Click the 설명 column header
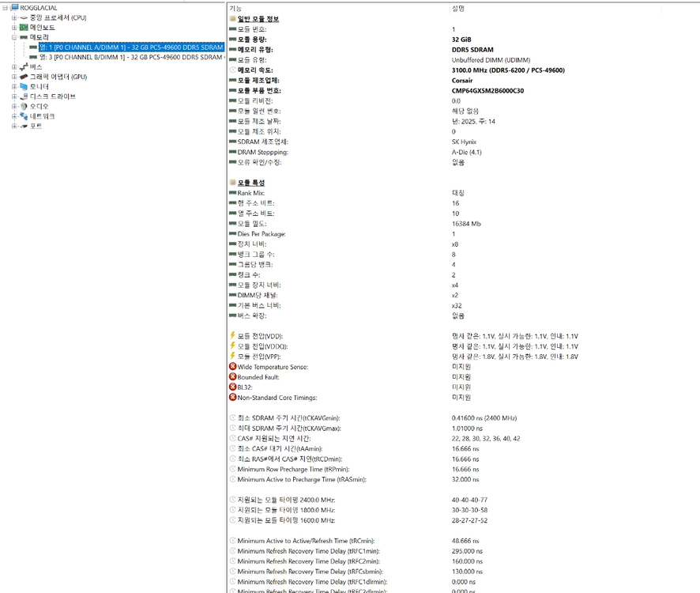This screenshot has width=700, height=593. pyautogui.click(x=458, y=9)
